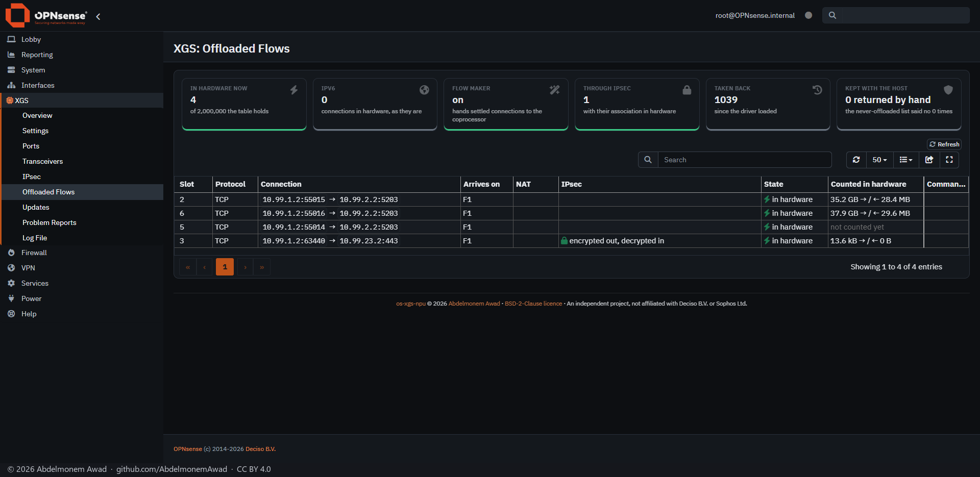Go to last page with double arrow

coord(262,267)
